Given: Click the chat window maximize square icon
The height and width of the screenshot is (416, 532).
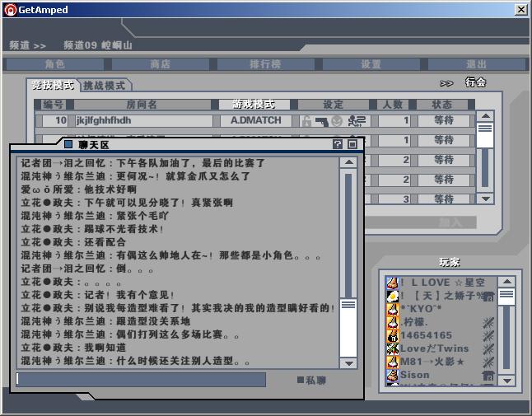Looking at the screenshot, I should 352,144.
